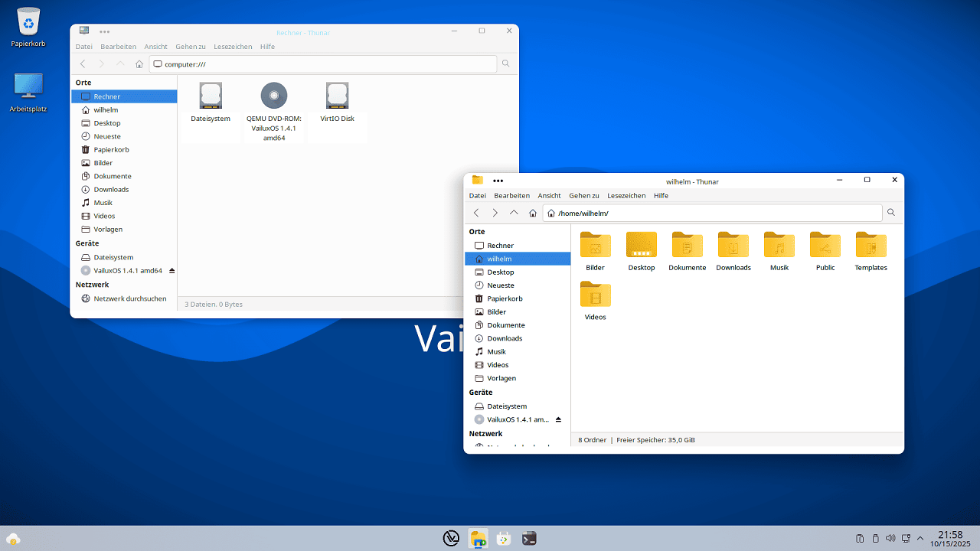
Task: Open three-dot menu in Rechner window titlebar
Action: (104, 31)
